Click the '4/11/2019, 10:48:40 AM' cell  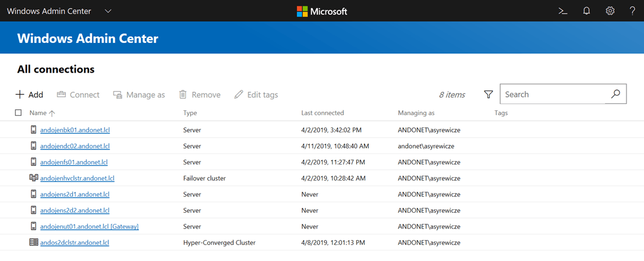335,146
